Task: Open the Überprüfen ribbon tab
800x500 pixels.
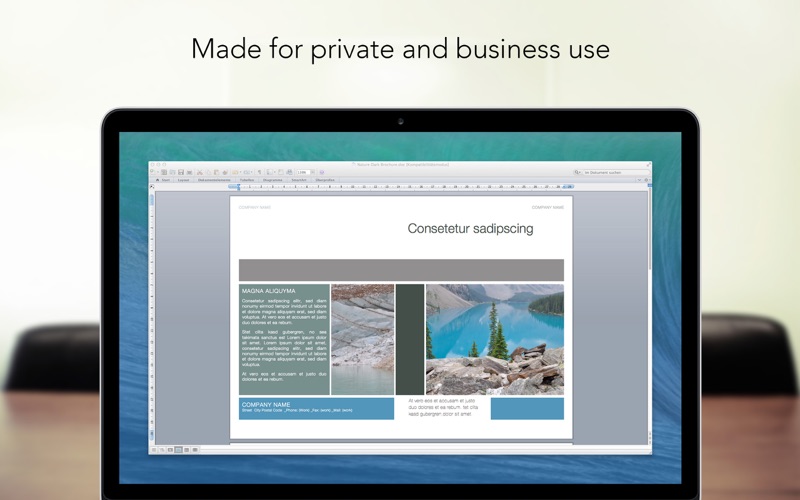Action: coord(325,180)
